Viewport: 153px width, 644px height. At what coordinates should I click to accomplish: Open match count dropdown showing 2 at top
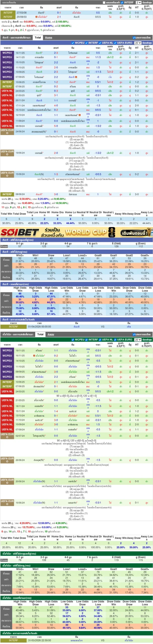(138, 3)
